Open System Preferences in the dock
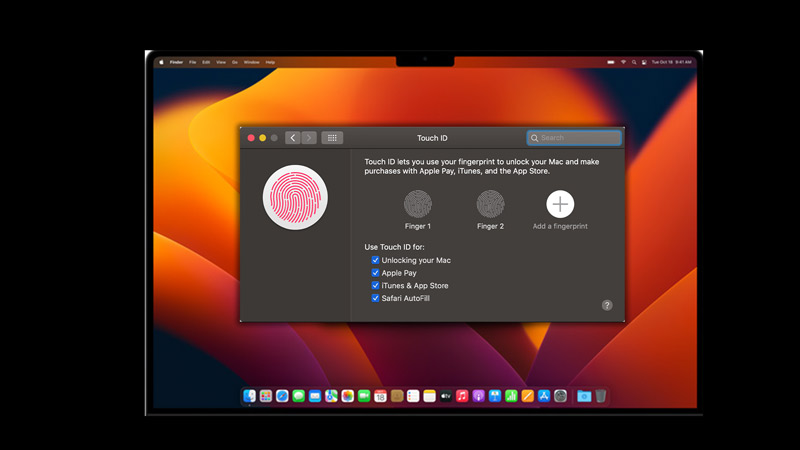The image size is (800, 450). [x=560, y=396]
